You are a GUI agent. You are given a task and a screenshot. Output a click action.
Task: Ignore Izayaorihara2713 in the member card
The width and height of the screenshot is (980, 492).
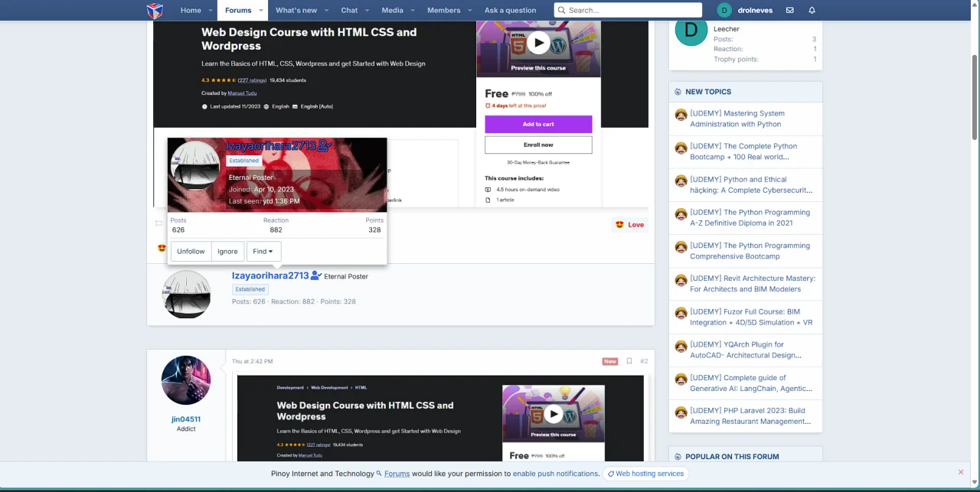point(227,251)
